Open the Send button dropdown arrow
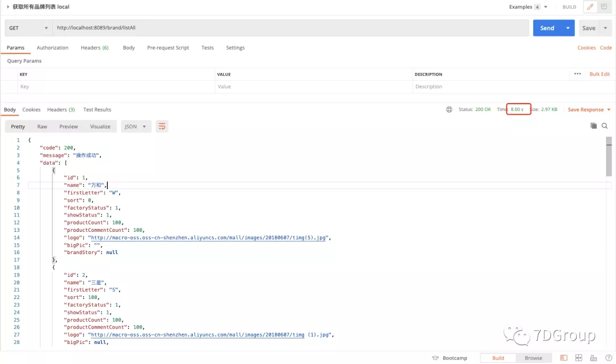The height and width of the screenshot is (364, 616). 568,28
